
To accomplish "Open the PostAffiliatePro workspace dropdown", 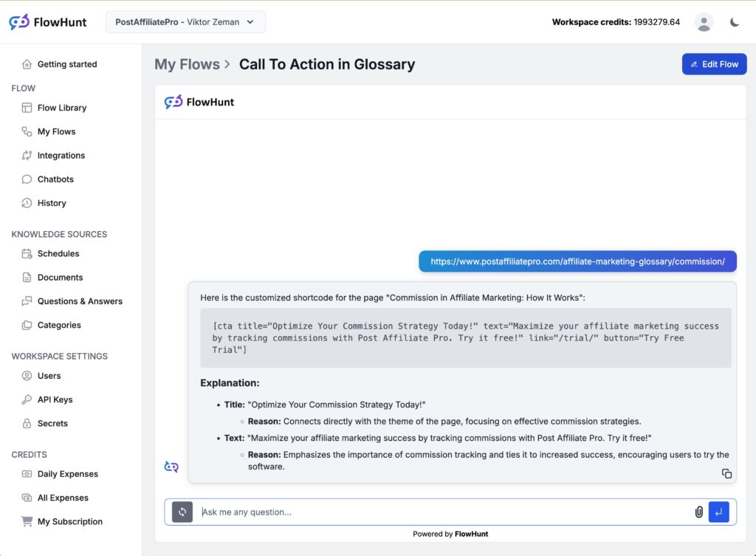I will tap(185, 22).
